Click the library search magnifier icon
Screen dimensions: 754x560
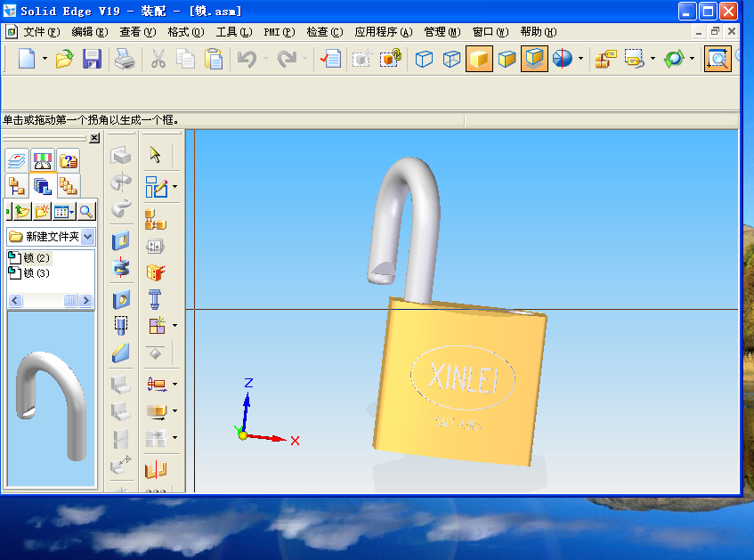pos(86,211)
